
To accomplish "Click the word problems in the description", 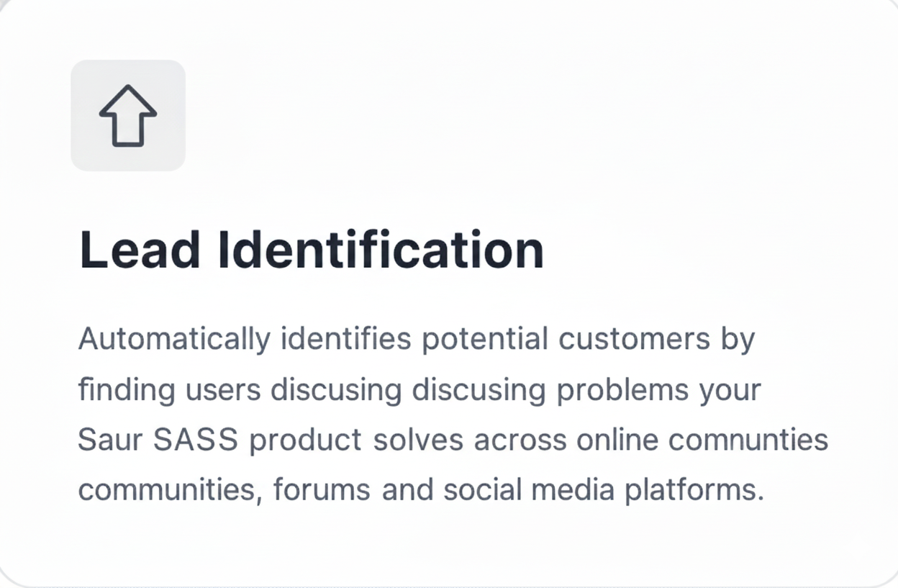I will 622,390.
